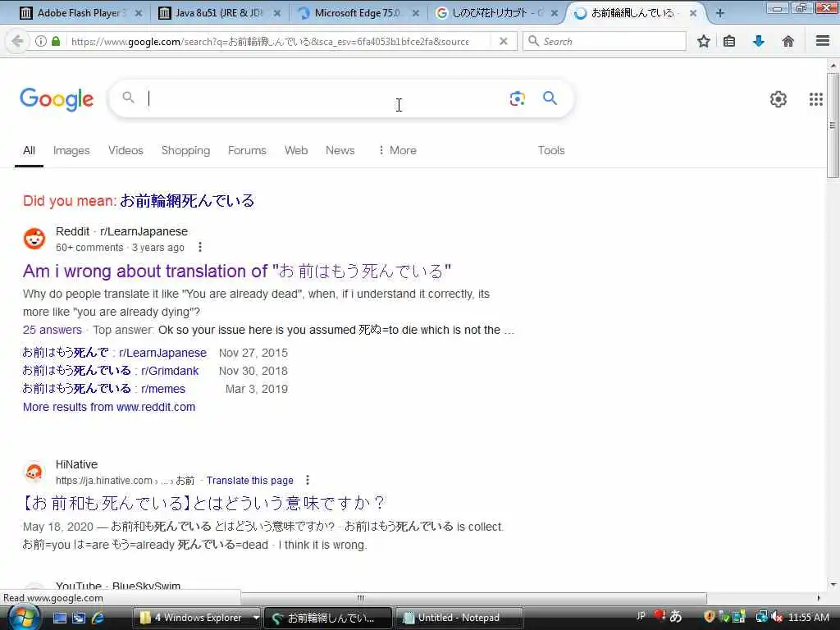
Task: Expand the Windows Explorer taskbar group arrow
Action: coord(256,618)
